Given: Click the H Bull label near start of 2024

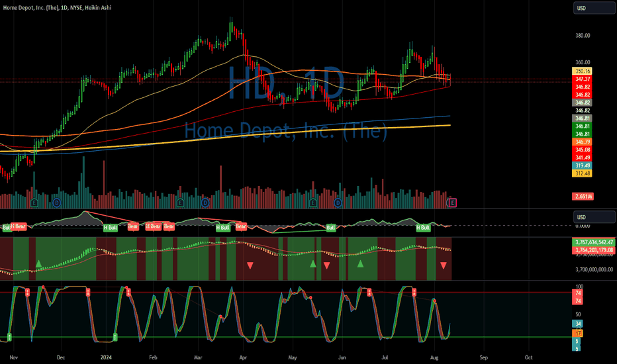Looking at the screenshot, I should tap(111, 228).
